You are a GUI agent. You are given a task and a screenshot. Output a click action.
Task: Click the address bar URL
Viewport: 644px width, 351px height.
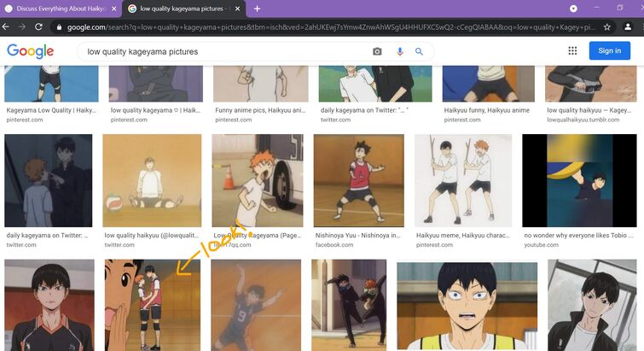pos(331,27)
